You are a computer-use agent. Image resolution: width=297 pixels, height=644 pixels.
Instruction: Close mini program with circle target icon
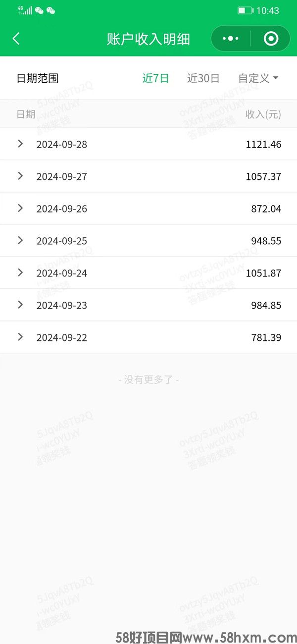tap(271, 39)
